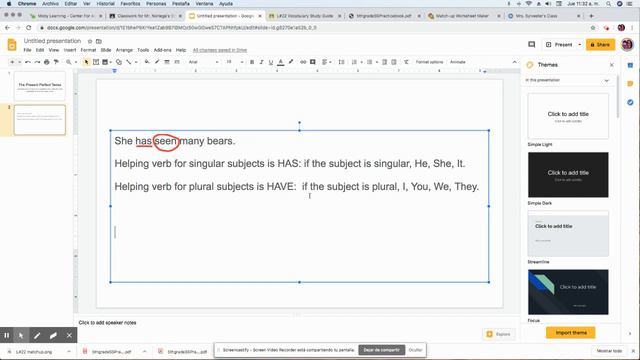
Task: Click the Screencastify eraser tool
Action: (53, 336)
